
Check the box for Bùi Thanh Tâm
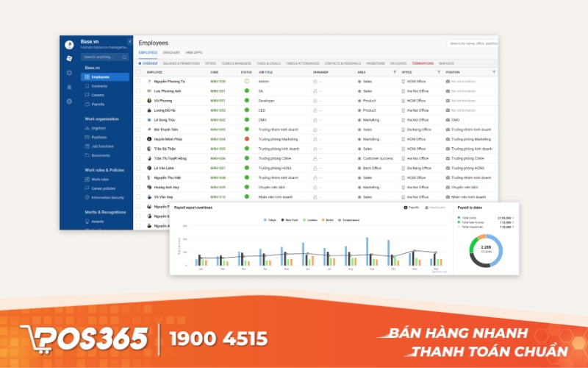click(x=138, y=130)
